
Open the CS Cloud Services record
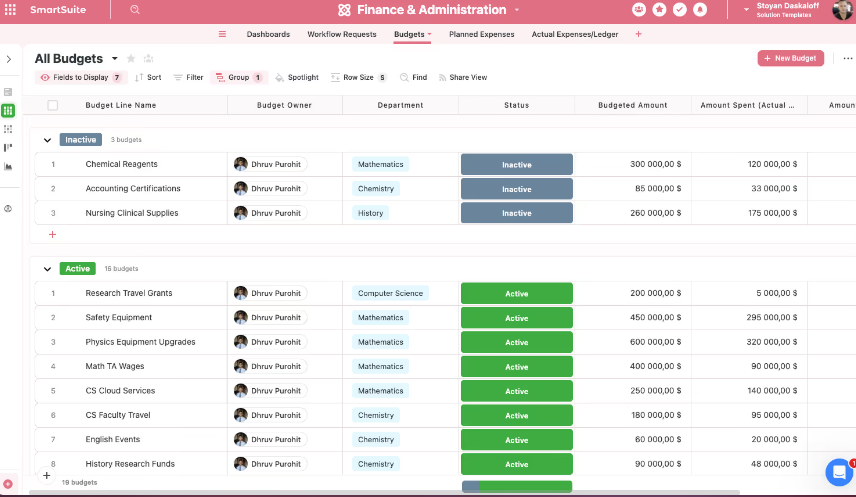pos(120,390)
